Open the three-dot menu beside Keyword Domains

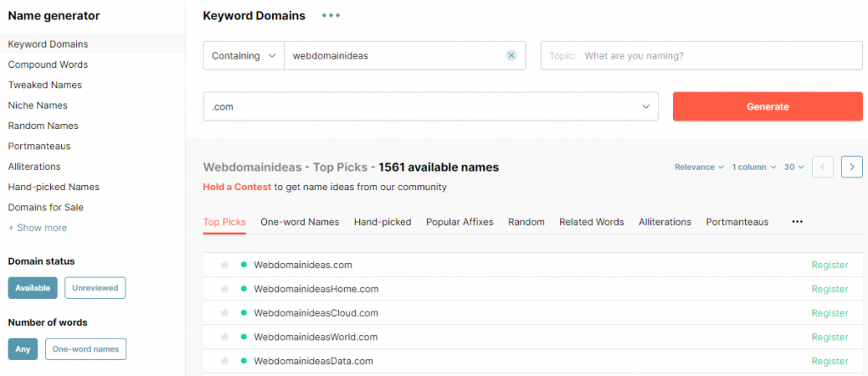pyautogui.click(x=331, y=15)
